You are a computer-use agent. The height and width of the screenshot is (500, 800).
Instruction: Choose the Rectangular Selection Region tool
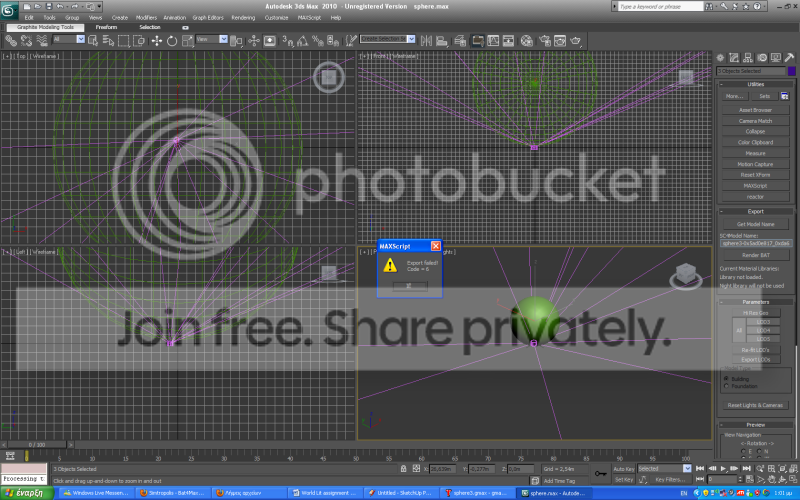123,40
